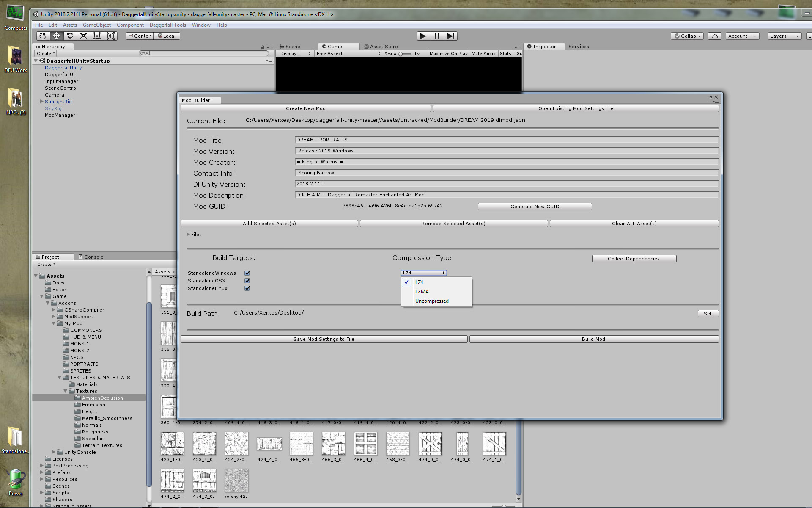Select the Rotate tool in toolbar

(x=70, y=36)
